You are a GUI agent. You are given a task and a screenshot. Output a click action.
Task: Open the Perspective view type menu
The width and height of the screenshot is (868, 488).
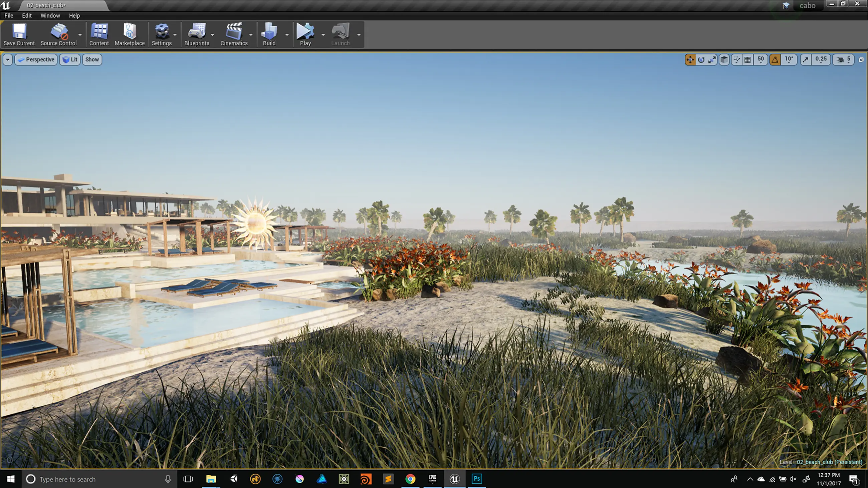pos(36,60)
